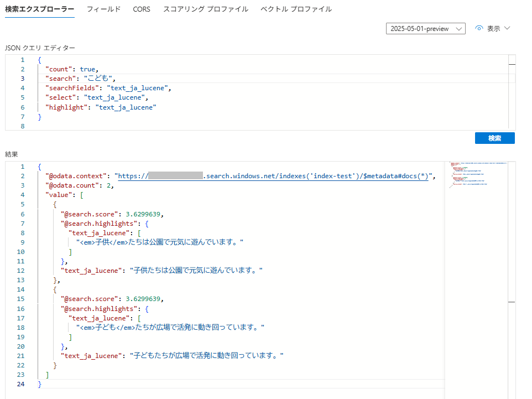
Task: Click the results pane vertical scrollbar
Action: click(x=512, y=280)
